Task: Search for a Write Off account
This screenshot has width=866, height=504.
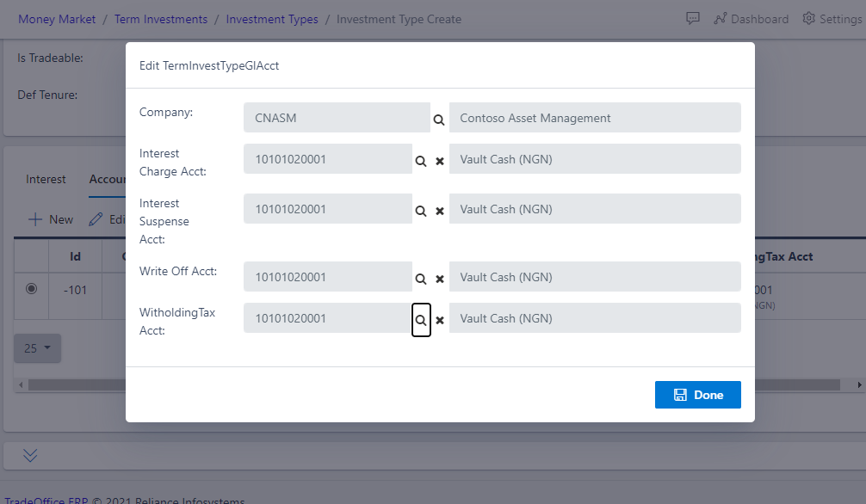Action: coord(420,278)
